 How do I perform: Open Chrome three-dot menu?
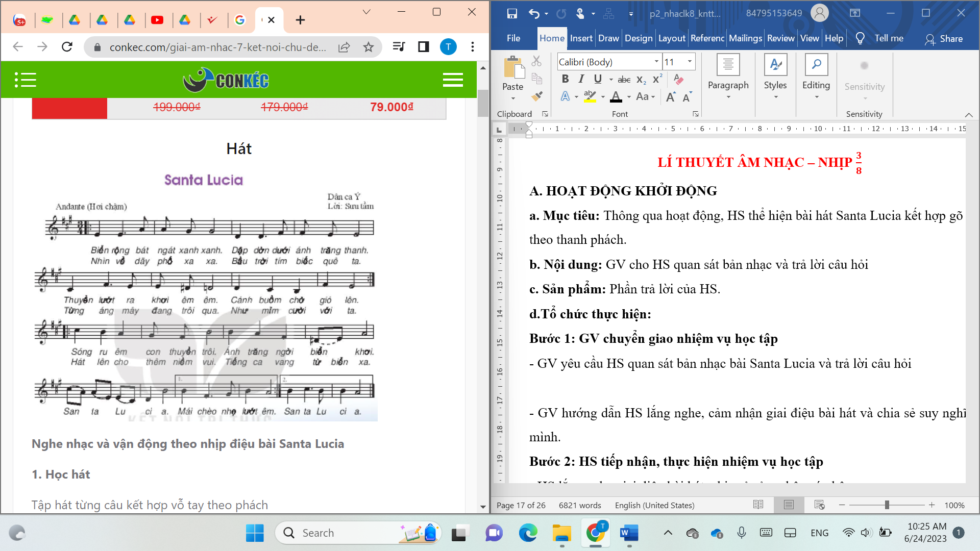[x=473, y=47]
